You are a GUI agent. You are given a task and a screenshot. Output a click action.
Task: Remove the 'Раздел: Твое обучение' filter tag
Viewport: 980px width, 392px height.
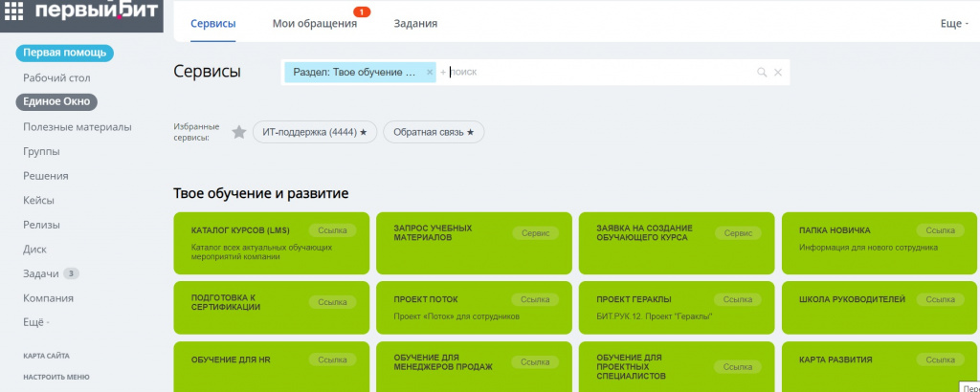[430, 72]
